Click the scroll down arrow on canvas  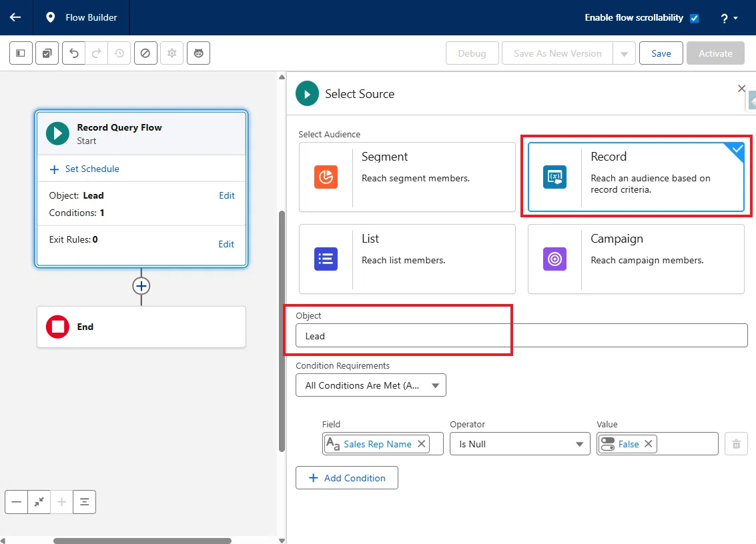coord(282,541)
